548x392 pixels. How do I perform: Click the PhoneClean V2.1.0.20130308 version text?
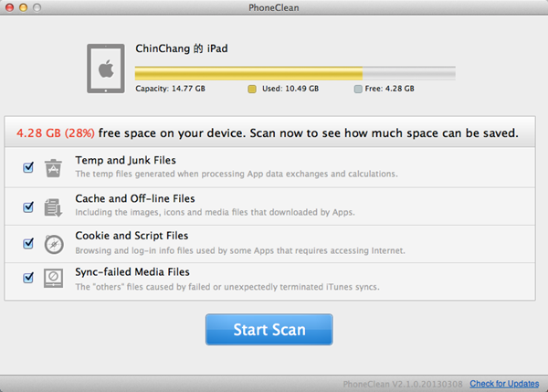403,385
